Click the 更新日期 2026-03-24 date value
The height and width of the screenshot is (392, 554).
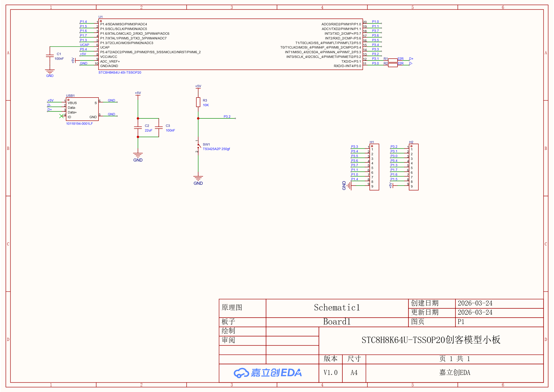coord(475,313)
